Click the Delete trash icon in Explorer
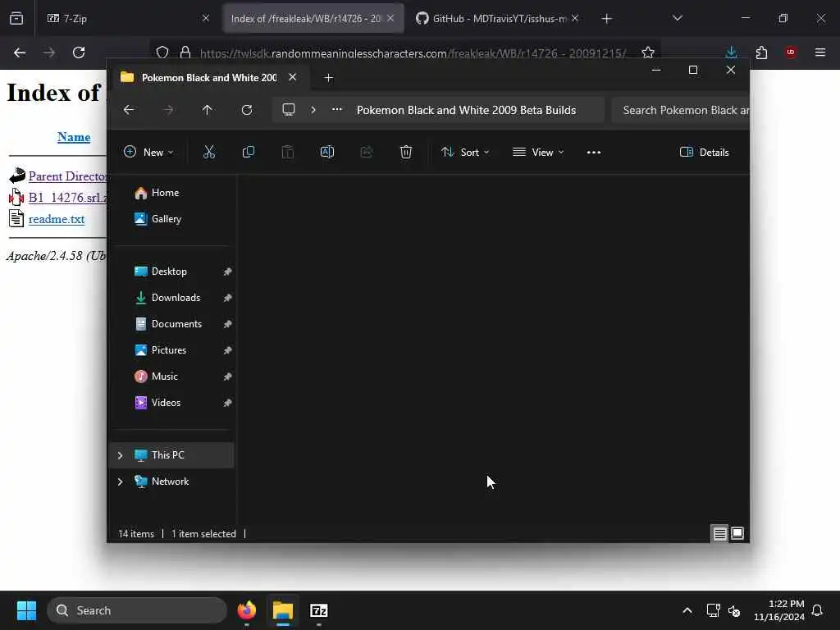The height and width of the screenshot is (630, 840). (406, 152)
